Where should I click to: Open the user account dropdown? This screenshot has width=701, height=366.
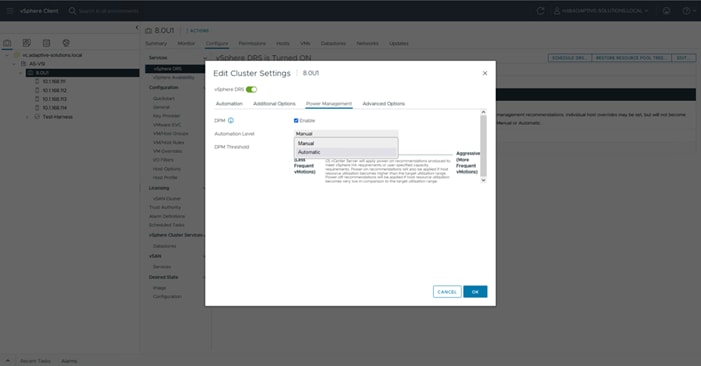600,11
